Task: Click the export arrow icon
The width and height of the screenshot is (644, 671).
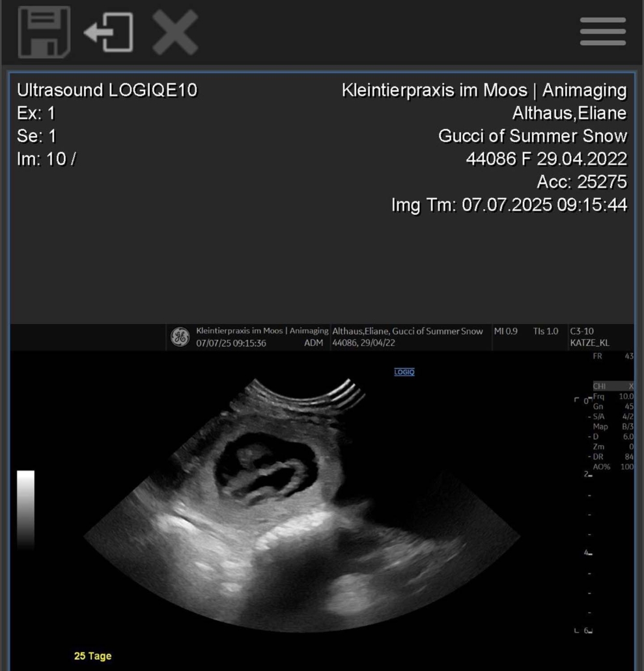Action: pyautogui.click(x=109, y=32)
